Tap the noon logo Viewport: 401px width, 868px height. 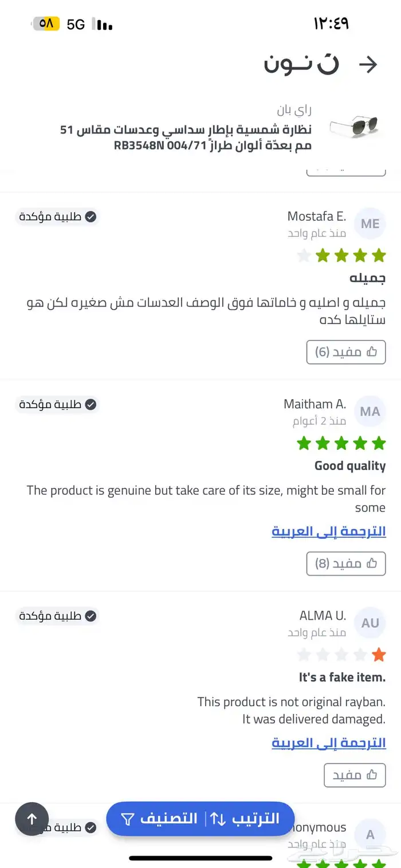tap(301, 64)
